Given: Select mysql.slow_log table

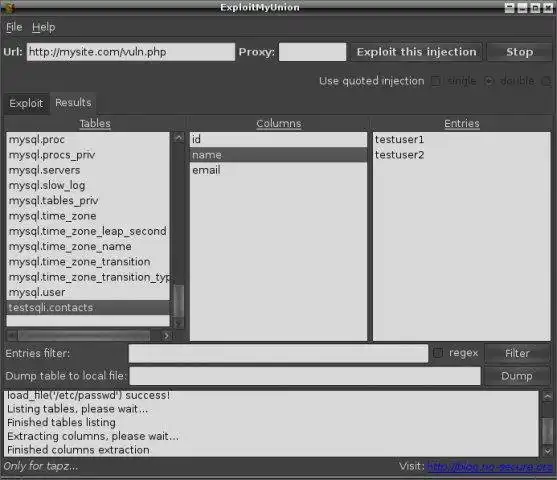Looking at the screenshot, I should click(88, 185).
